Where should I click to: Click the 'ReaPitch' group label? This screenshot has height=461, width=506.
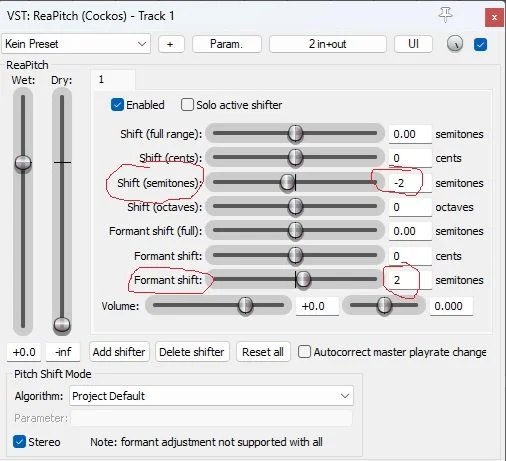[27, 65]
